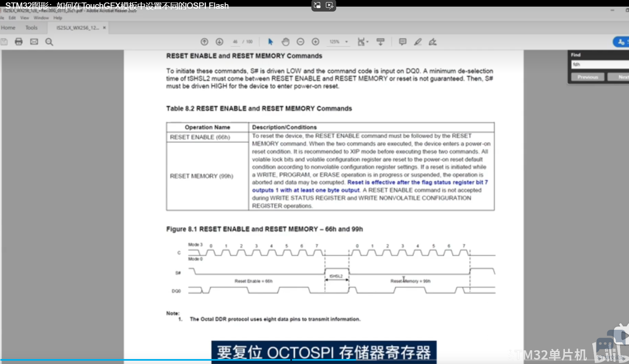Open the Find text magnifier icon
Image resolution: width=629 pixels, height=364 pixels.
49,42
